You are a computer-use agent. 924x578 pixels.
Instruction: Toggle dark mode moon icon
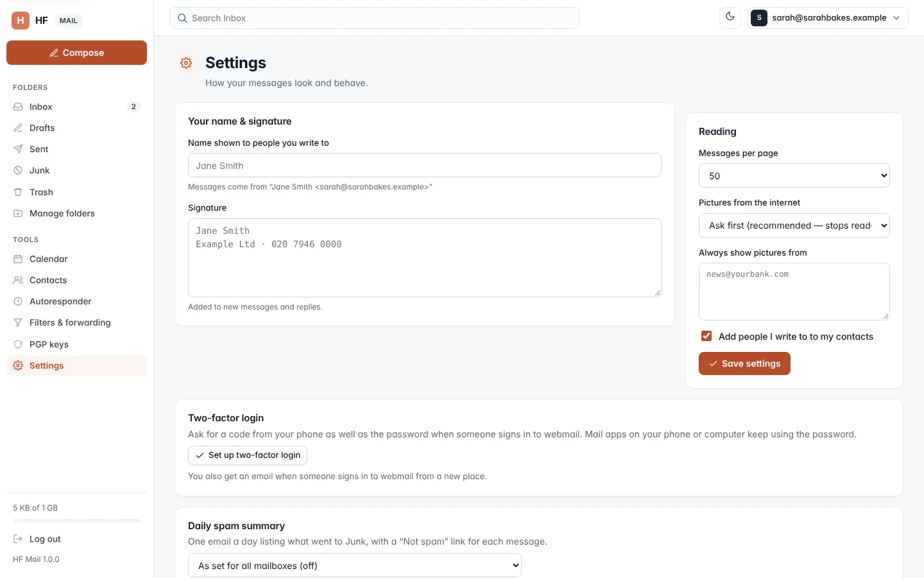(x=730, y=17)
